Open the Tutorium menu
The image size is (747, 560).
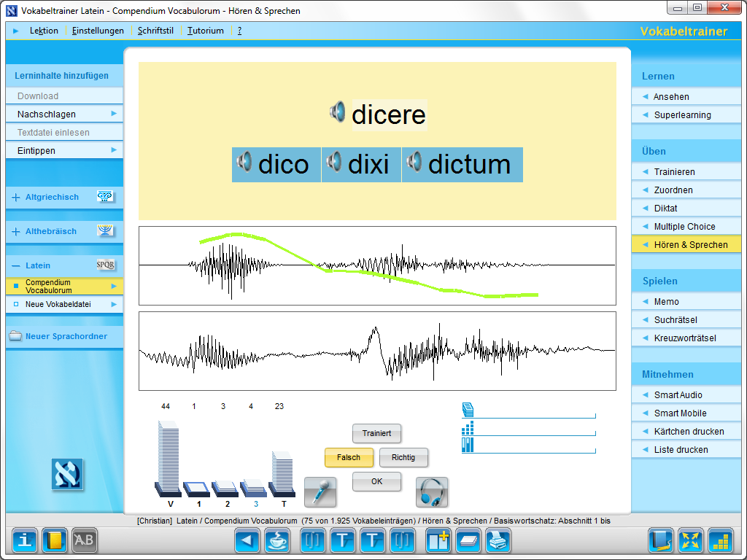[205, 31]
